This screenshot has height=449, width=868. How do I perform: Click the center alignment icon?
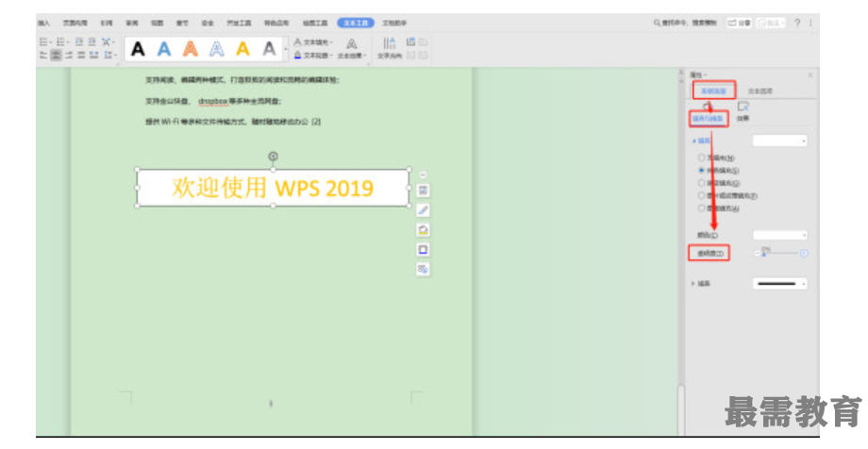tap(56, 55)
